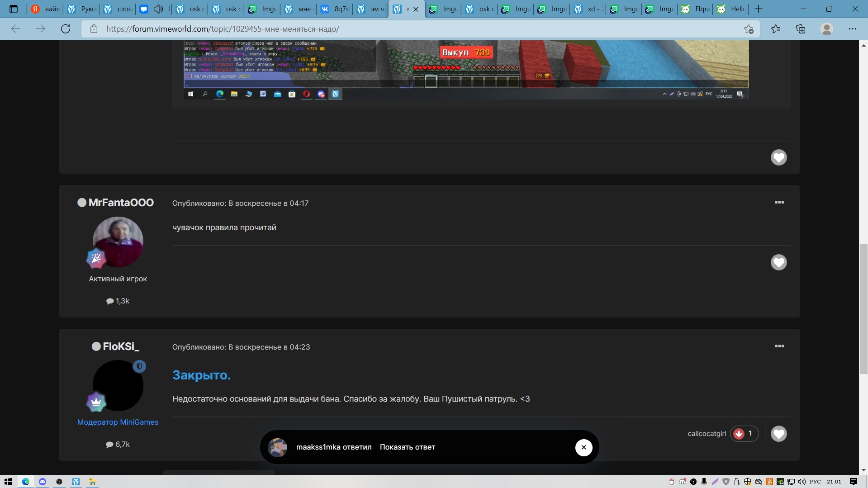
Task: Open browser Settings and more menu
Action: (852, 29)
